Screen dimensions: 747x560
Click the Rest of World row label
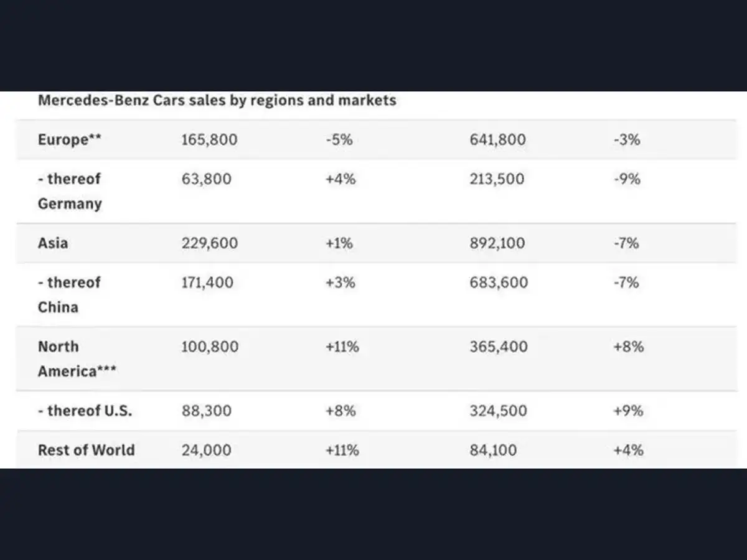86,450
